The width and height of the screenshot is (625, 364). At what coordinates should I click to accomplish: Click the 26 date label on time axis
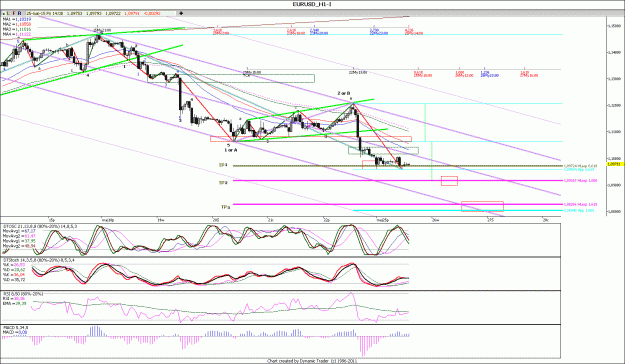(x=435, y=219)
